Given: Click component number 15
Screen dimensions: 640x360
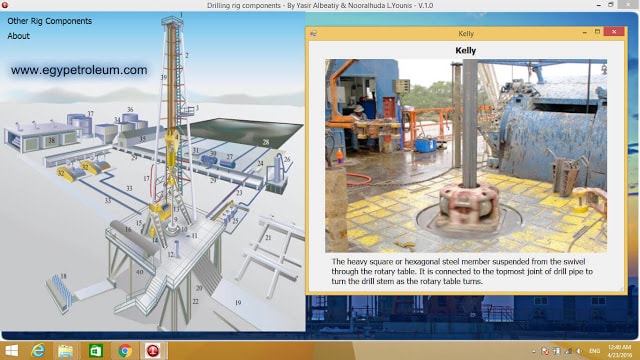Looking at the screenshot, I should point(139,223).
